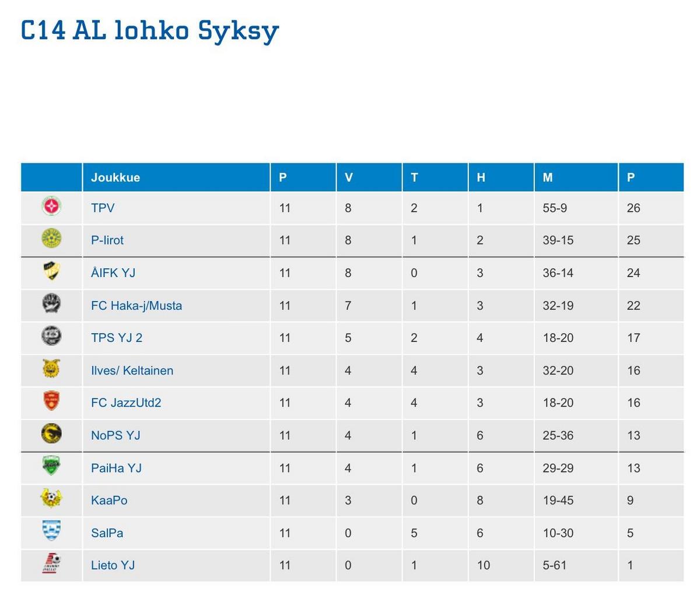Screen dimensions: 700x595
Task: Click the ÅIFK YJ team crest icon
Action: tap(52, 272)
